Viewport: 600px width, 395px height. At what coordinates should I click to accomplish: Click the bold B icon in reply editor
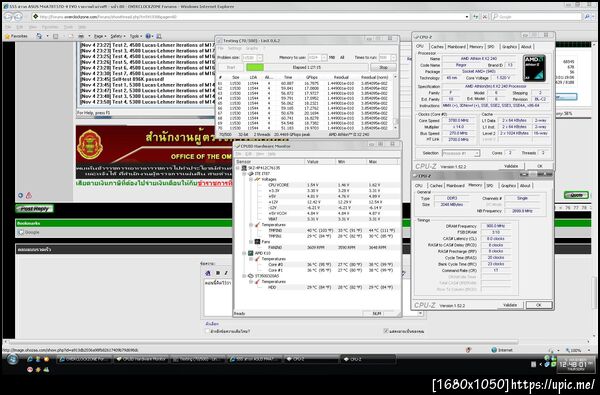(x=218, y=273)
